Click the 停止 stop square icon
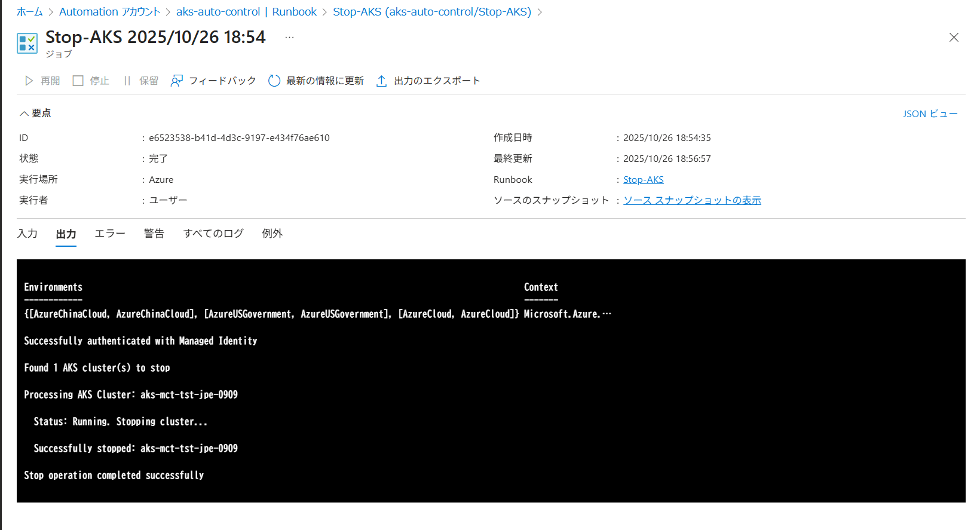Viewport: 980px width, 530px height. click(x=78, y=81)
